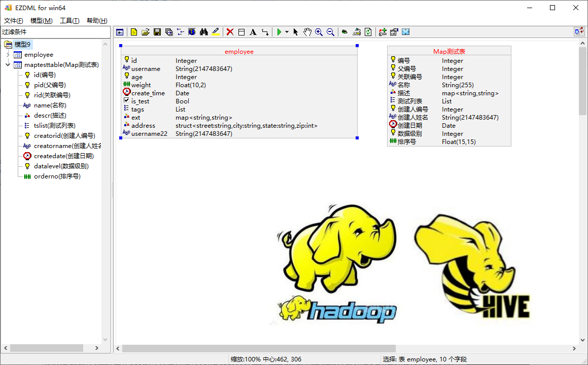This screenshot has width=588, height=365.
Task: Save the model with the floppy icon
Action: pos(157,32)
